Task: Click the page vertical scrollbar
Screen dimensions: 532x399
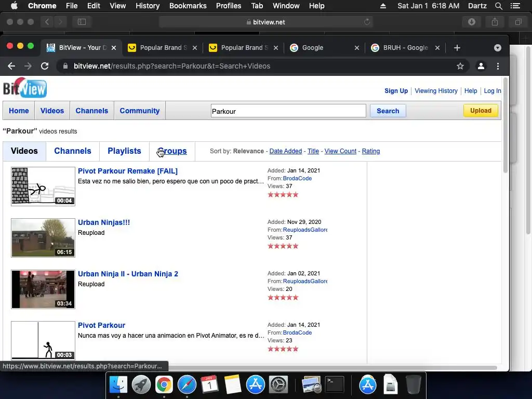Action: coord(505,126)
